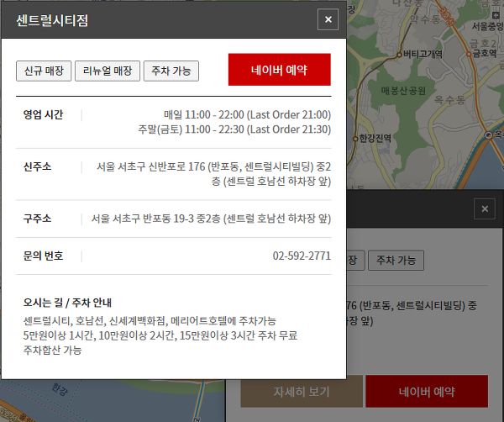Click the 네이버 예약 button in the popup

coord(280,70)
